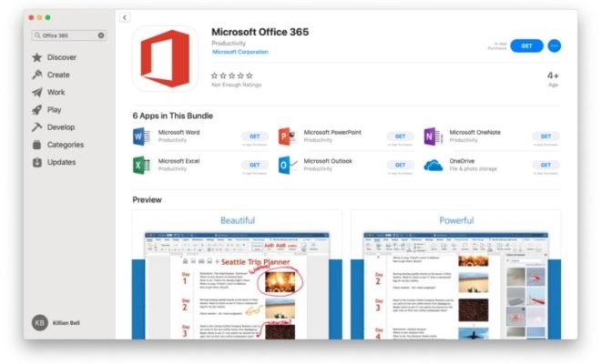Switch to the Create section
601x364 pixels.
pos(57,75)
